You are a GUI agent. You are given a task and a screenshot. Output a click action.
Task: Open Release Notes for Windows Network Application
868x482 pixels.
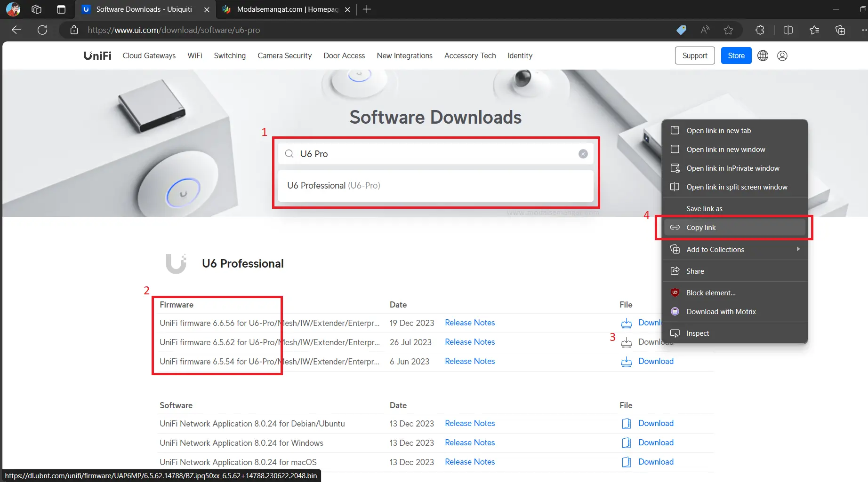[x=470, y=442]
